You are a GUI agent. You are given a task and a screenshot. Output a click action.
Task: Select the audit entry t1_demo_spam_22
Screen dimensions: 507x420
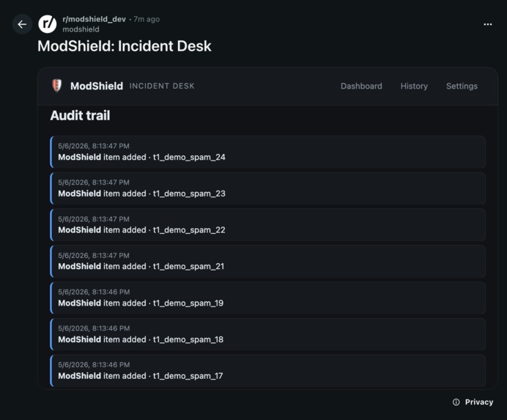[x=267, y=225]
